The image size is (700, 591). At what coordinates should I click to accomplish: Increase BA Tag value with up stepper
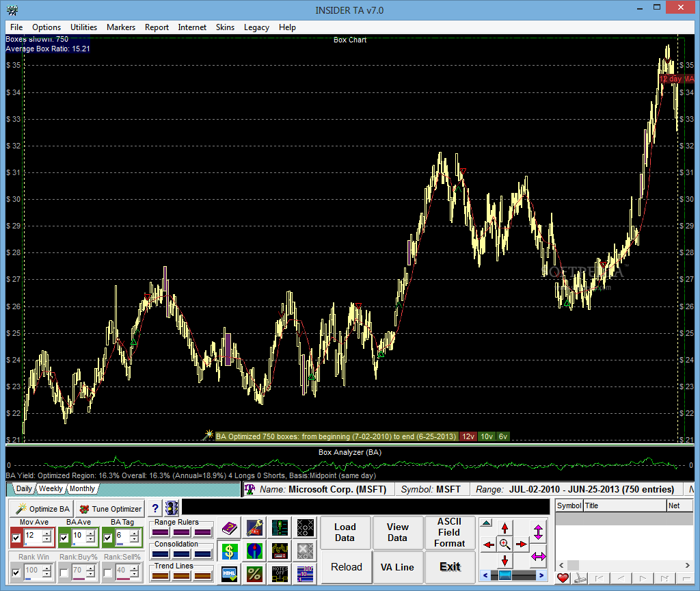click(134, 534)
